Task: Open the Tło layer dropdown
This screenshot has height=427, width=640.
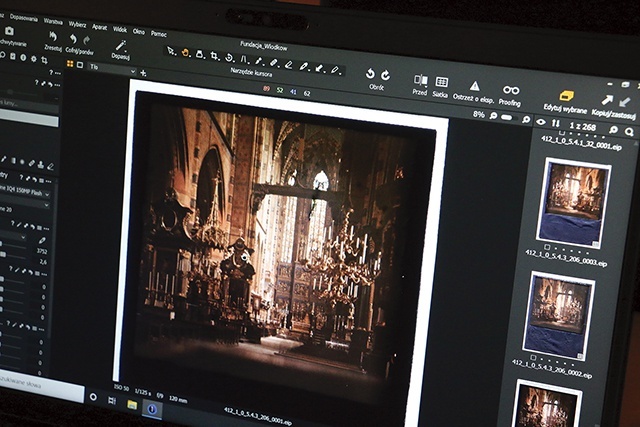Action: [112, 69]
